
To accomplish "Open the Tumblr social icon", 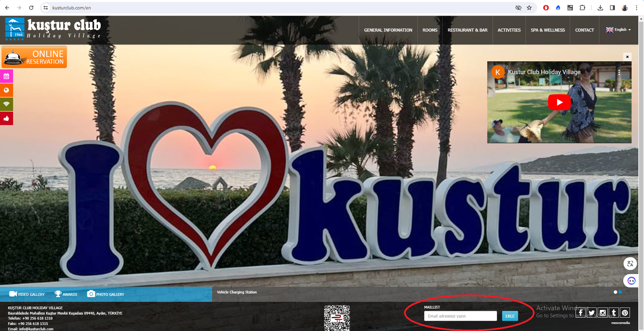I will tap(614, 313).
